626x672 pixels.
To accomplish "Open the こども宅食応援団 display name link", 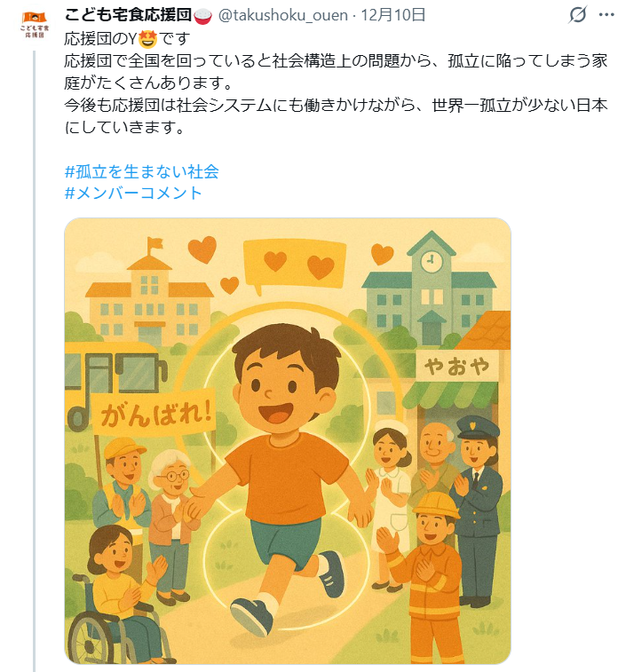I will (x=128, y=15).
